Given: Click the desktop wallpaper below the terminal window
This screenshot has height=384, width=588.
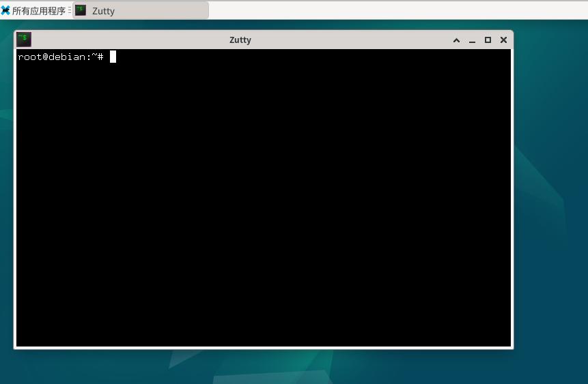Looking at the screenshot, I should (262, 367).
